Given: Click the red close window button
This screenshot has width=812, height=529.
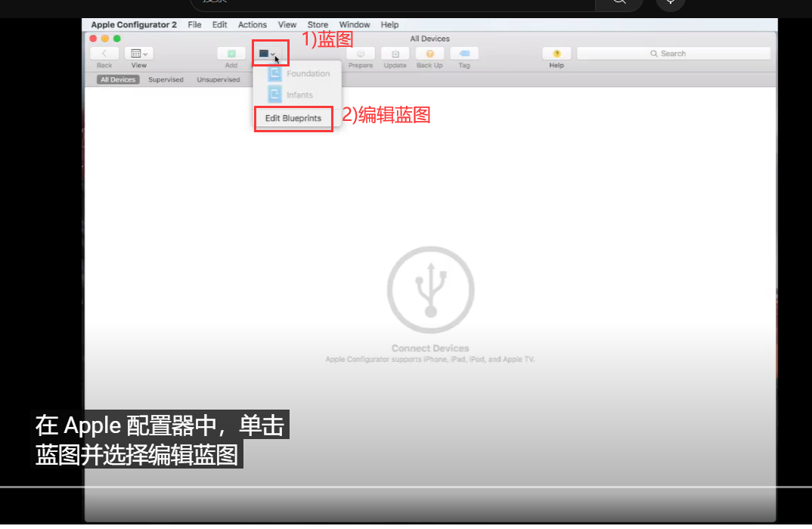Looking at the screenshot, I should click(x=93, y=39).
